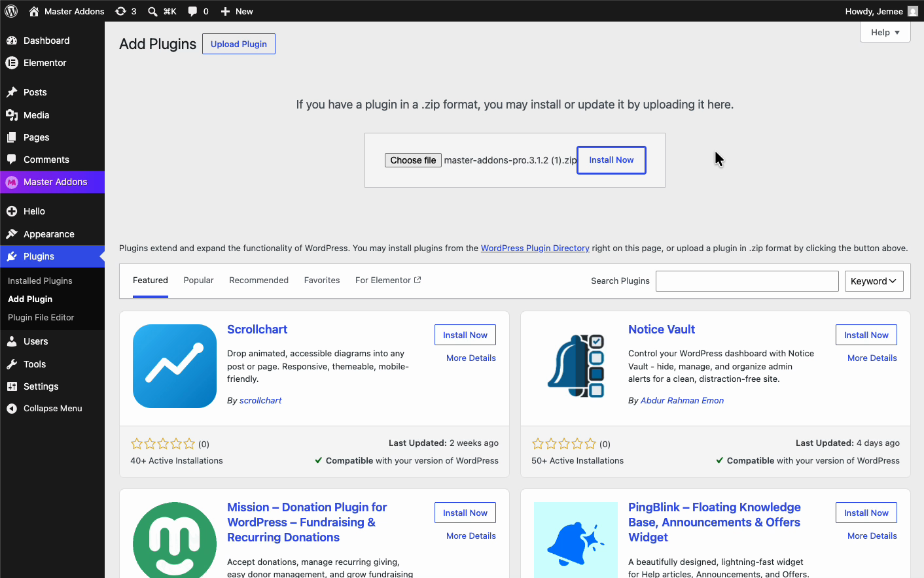Screen dimensions: 924x578
Task: Click the Pages icon in the sidebar
Action: click(x=12, y=137)
